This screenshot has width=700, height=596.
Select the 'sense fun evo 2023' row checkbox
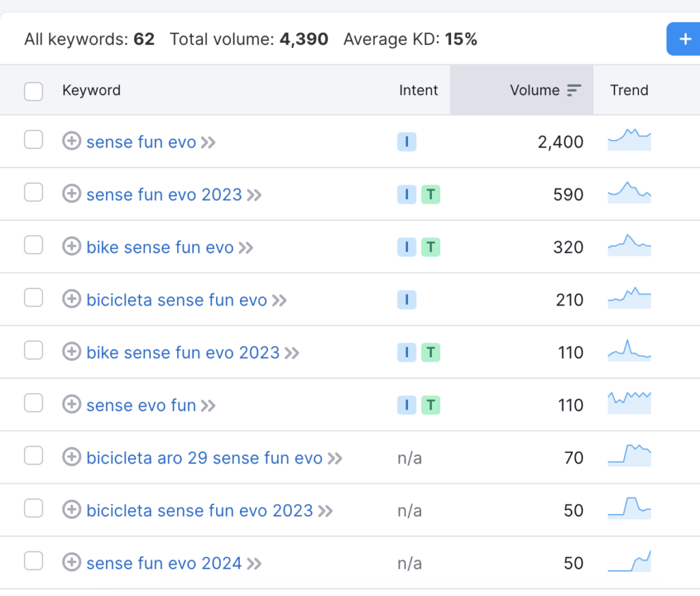33,193
